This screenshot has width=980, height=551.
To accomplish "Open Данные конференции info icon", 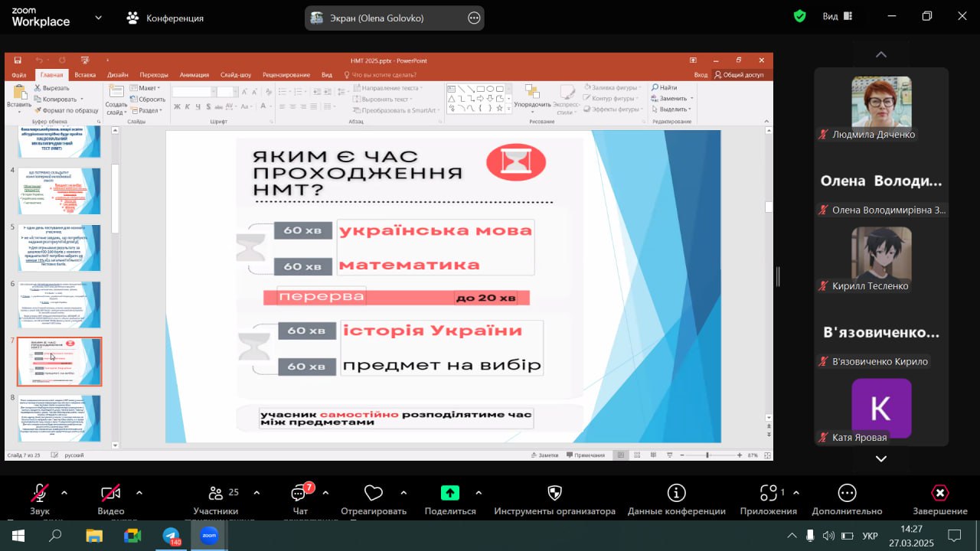I will click(x=676, y=494).
